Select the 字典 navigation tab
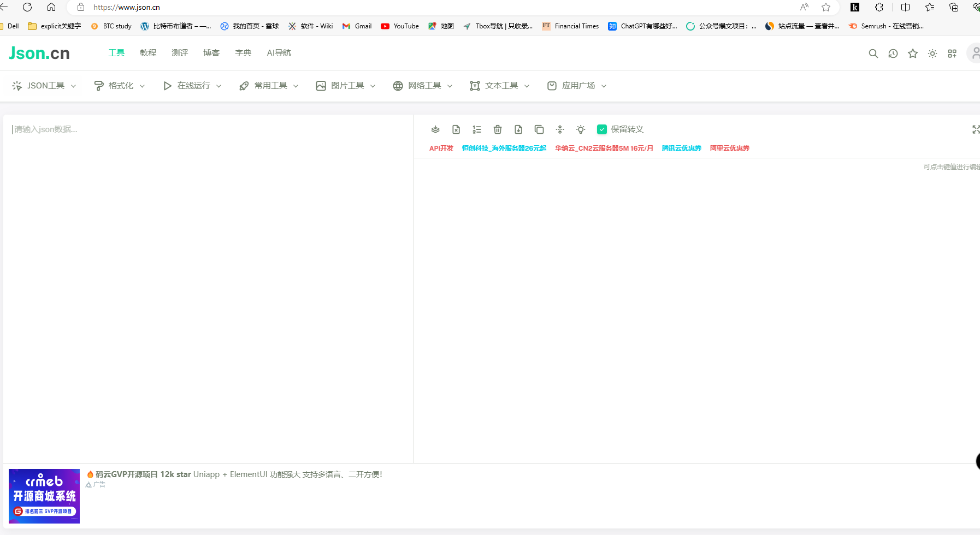The height and width of the screenshot is (535, 980). coord(243,53)
